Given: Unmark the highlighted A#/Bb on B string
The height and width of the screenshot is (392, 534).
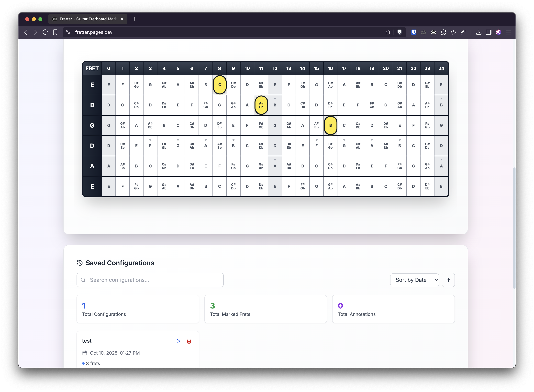Looking at the screenshot, I should tap(261, 105).
